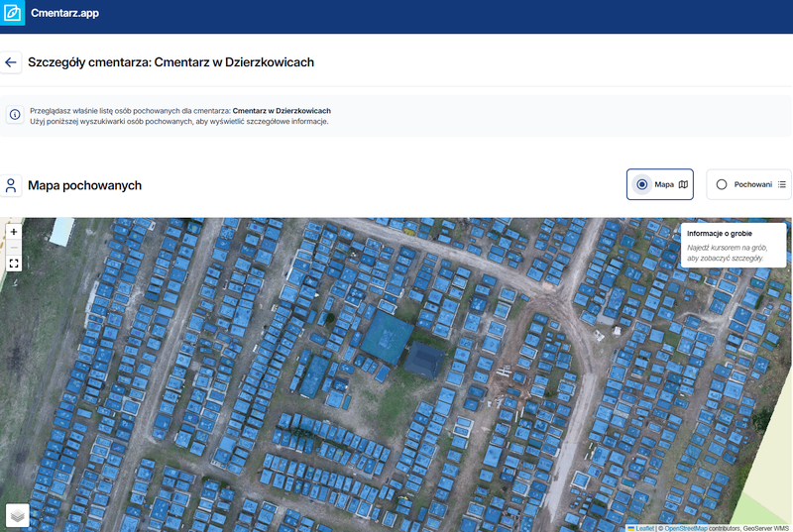
Task: Click the Cmentarz.app logo icon
Action: click(12, 12)
